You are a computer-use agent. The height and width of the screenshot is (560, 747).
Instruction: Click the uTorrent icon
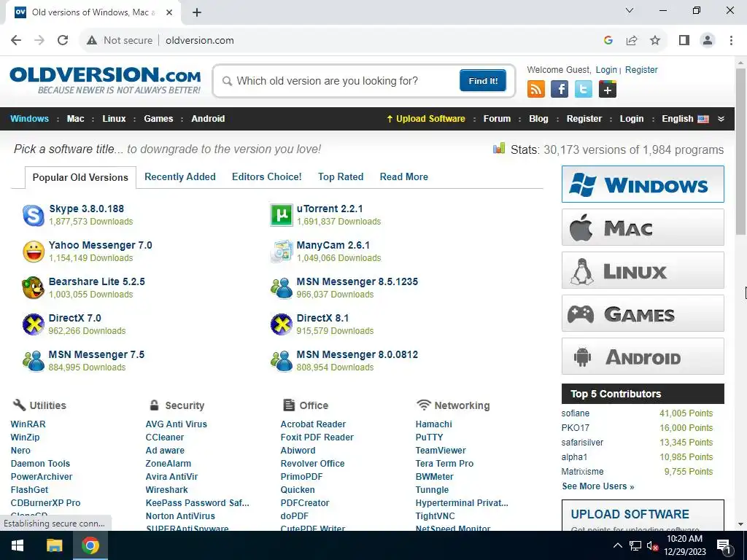pyautogui.click(x=281, y=215)
